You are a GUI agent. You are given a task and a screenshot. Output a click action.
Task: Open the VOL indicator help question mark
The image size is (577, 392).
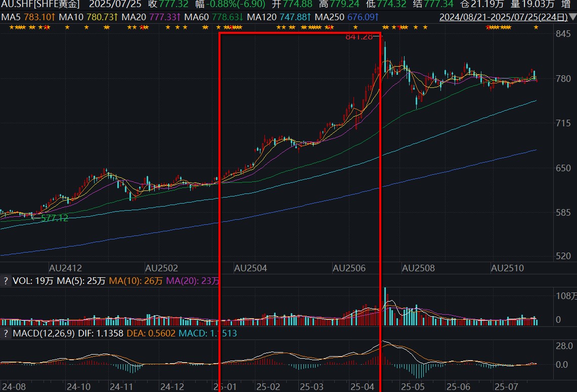[x=5, y=281]
